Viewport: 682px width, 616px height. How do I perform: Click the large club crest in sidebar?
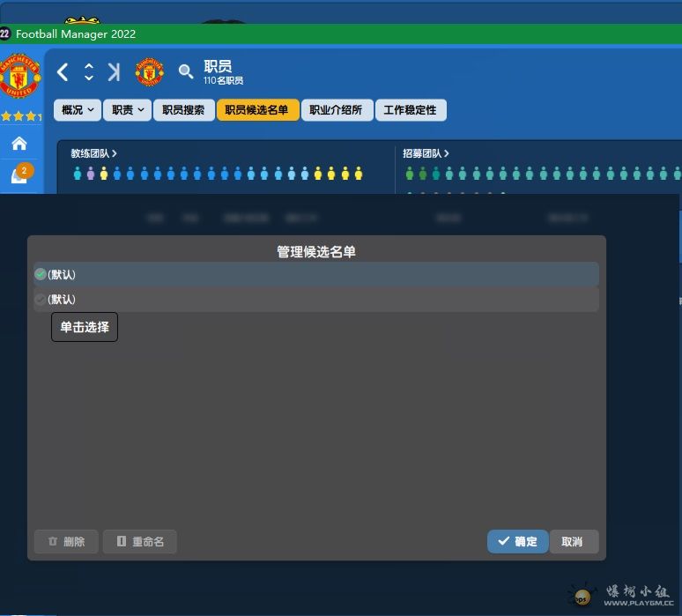(x=19, y=77)
